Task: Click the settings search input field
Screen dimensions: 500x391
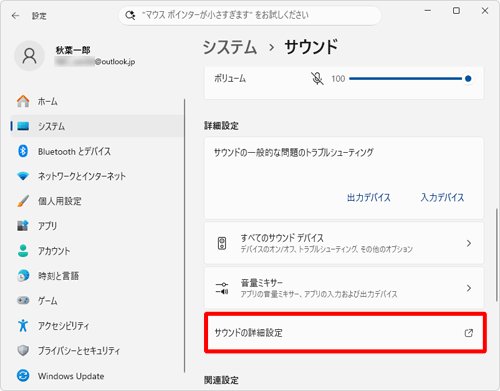Action: [x=250, y=15]
